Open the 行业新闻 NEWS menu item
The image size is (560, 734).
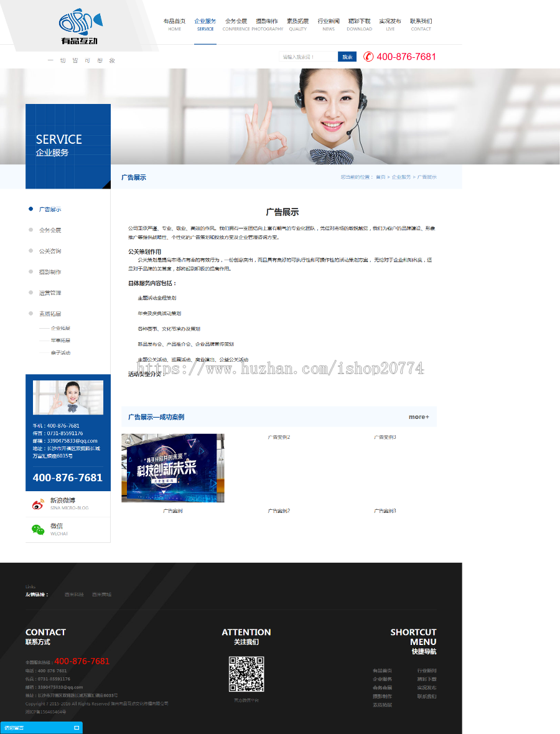[x=329, y=24]
